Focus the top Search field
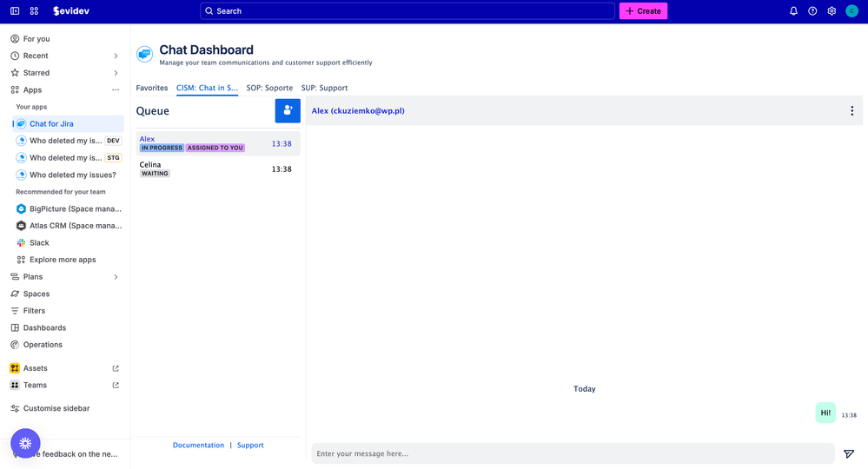Screen dimensions: 868x469 click(407, 11)
